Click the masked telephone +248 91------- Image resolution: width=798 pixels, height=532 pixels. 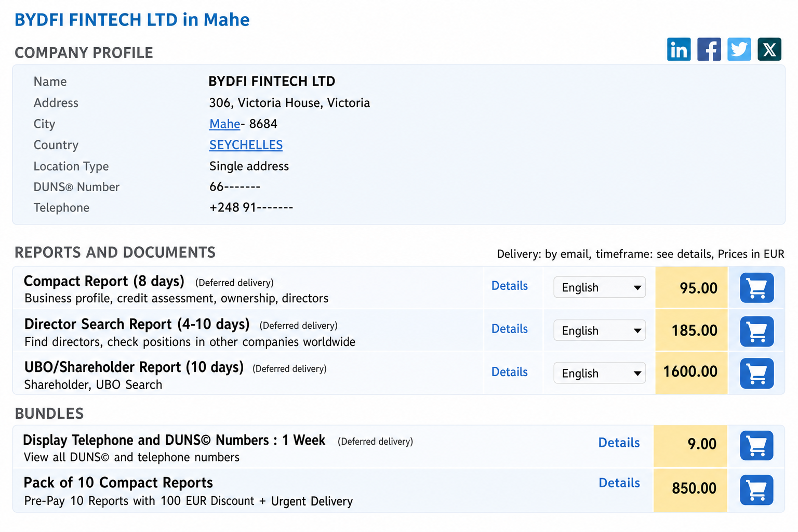click(251, 207)
